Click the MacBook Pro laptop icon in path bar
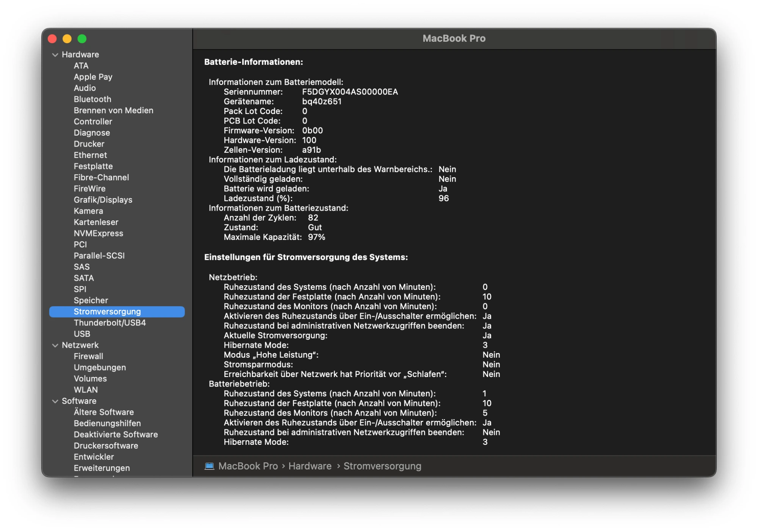 [x=209, y=466]
